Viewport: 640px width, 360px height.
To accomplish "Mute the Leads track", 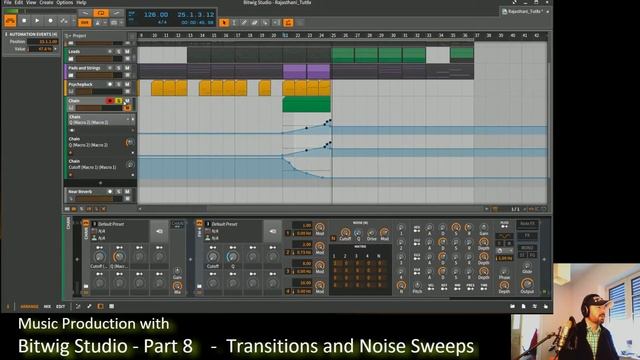I will pyautogui.click(x=127, y=52).
